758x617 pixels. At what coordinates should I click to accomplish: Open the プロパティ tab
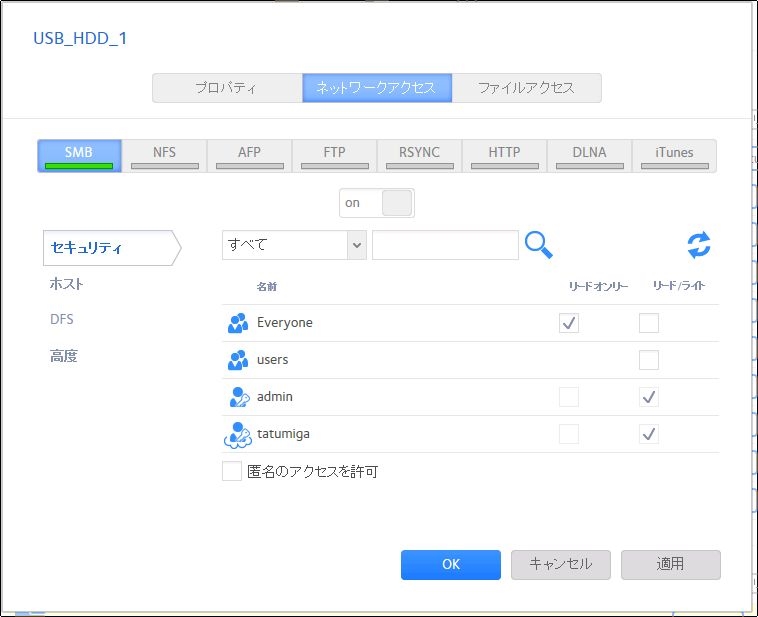pyautogui.click(x=227, y=88)
